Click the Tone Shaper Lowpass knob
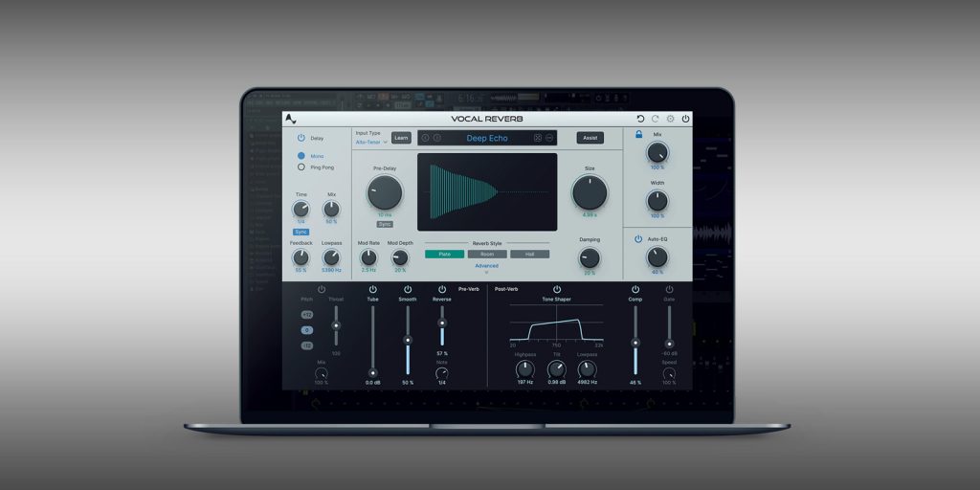Screen dimensions: 980x490 pos(587,368)
